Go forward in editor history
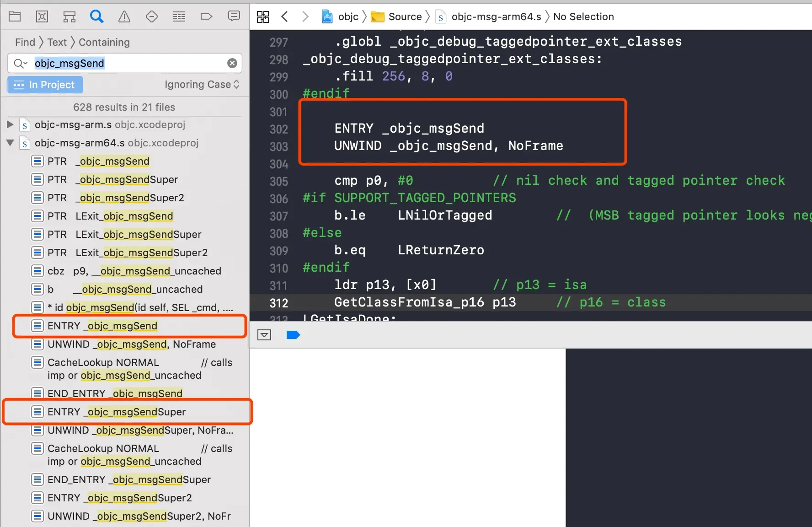Screen dimensions: 812x527 (x=305, y=17)
